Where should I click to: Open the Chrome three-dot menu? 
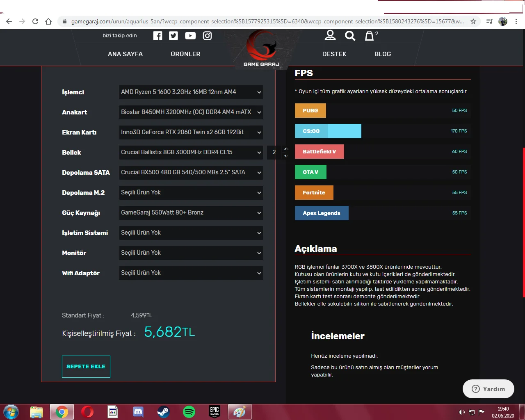point(516,21)
